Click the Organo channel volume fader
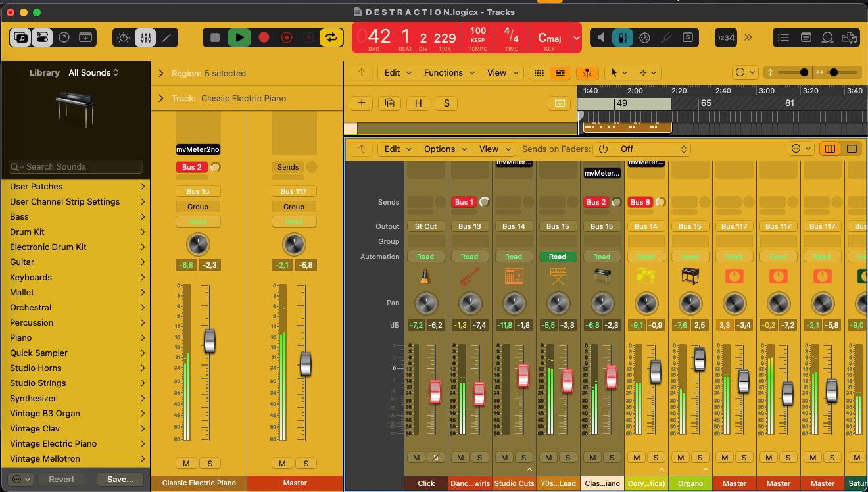 (x=699, y=359)
